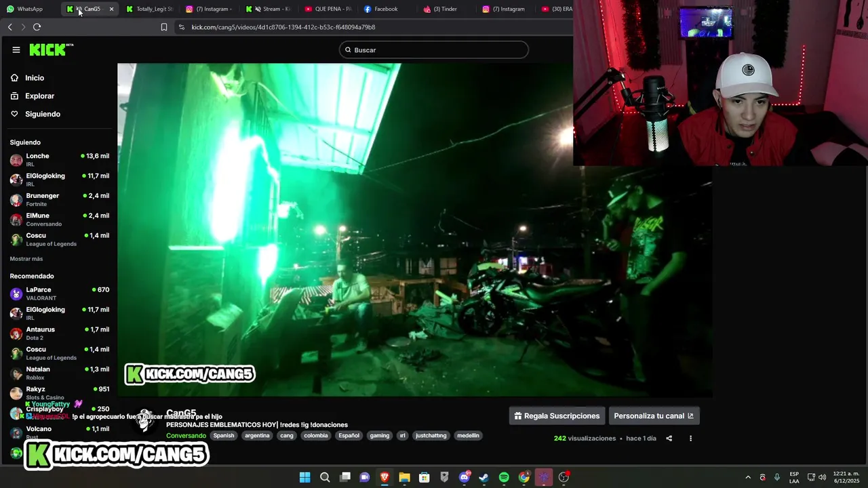Open Natalan's Roblox channel
Image resolution: width=868 pixels, height=488 pixels.
tap(59, 373)
